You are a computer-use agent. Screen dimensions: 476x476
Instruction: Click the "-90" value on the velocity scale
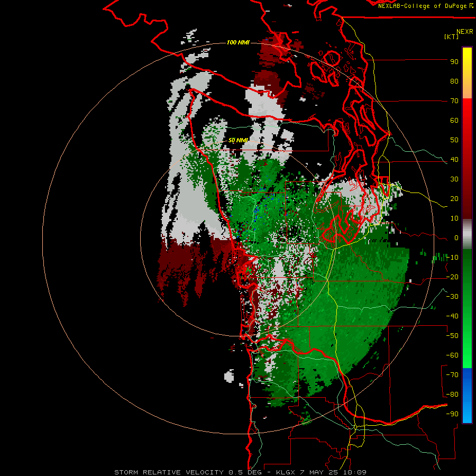click(452, 414)
